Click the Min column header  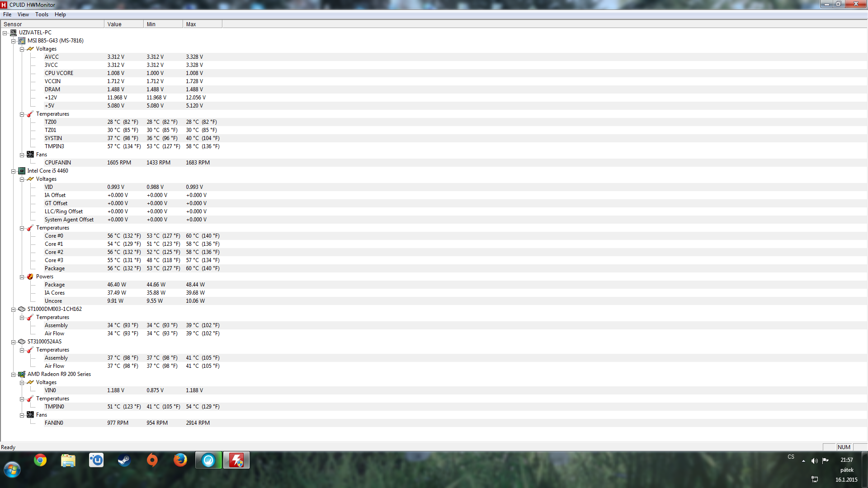pos(163,24)
